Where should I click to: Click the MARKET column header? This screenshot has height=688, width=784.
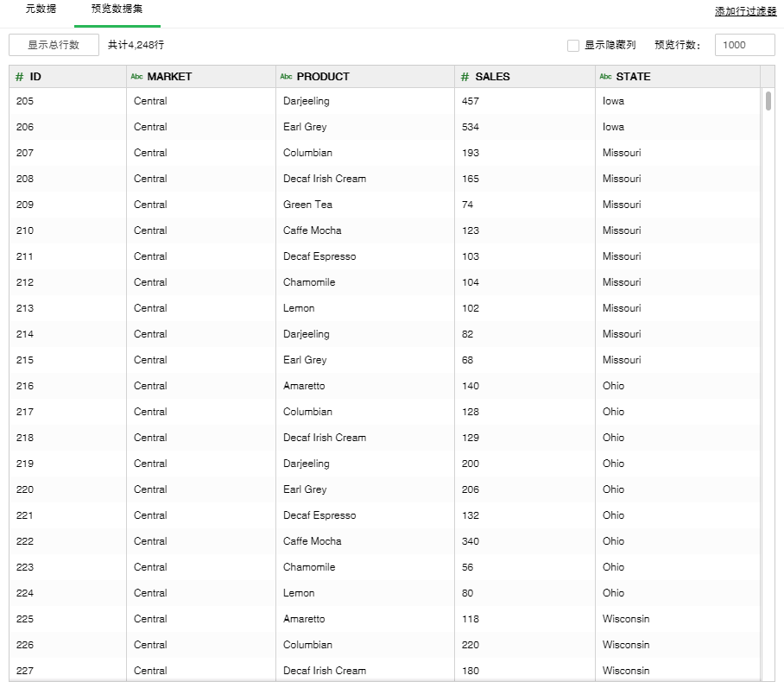click(169, 77)
